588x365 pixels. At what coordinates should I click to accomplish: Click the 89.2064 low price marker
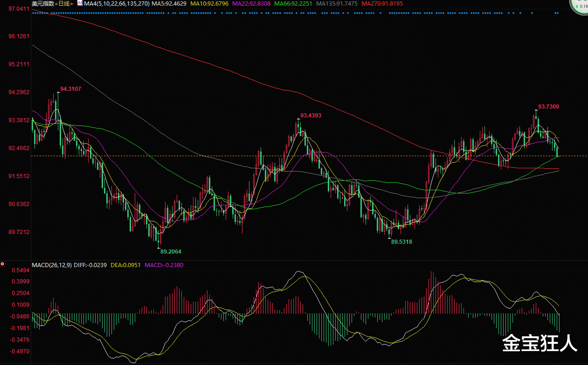click(x=171, y=251)
